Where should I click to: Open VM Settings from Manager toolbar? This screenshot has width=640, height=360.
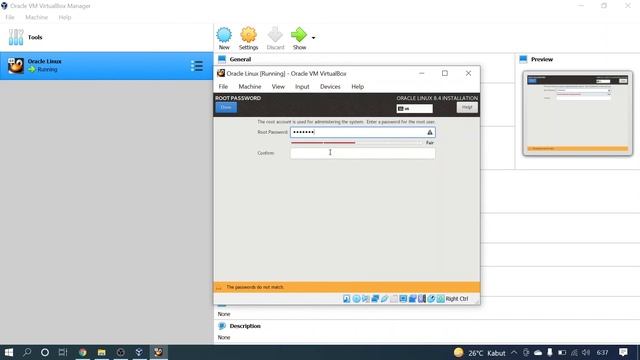pyautogui.click(x=248, y=38)
